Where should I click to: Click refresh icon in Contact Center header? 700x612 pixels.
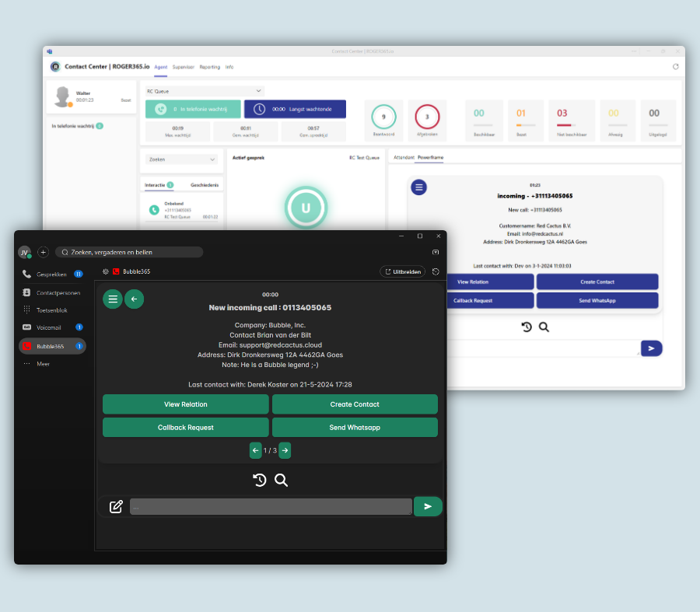pos(675,67)
